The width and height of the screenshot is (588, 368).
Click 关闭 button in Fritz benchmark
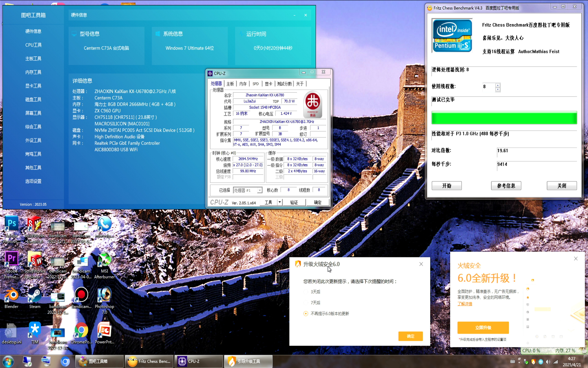562,186
